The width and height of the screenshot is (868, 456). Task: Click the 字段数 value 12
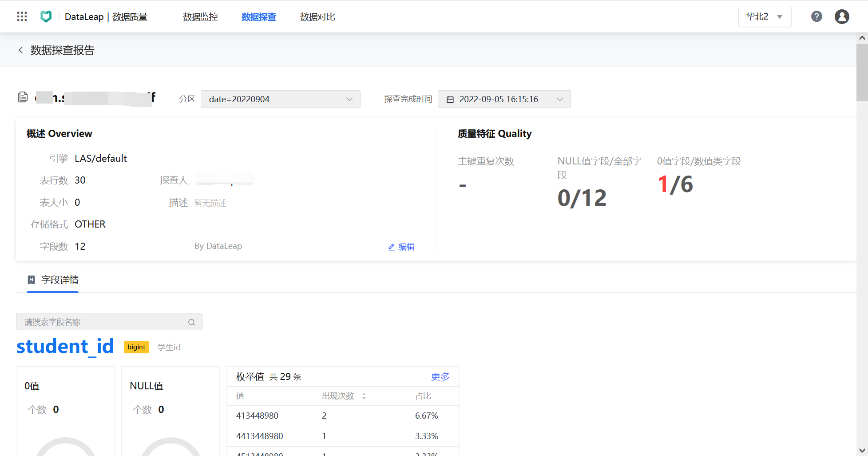[x=80, y=247]
